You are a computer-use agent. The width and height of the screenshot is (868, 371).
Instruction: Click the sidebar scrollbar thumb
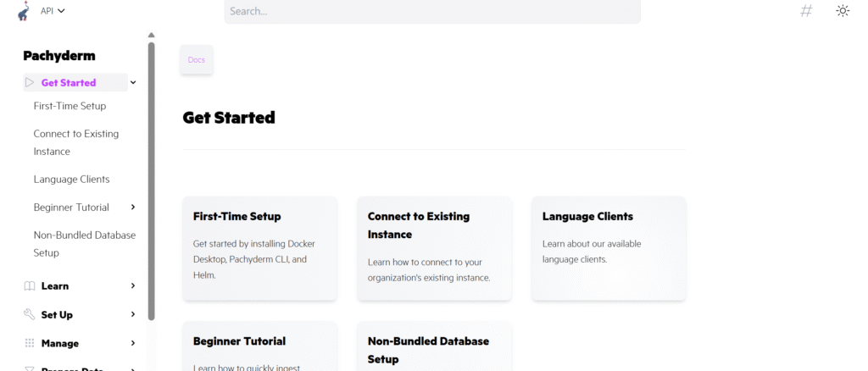(x=151, y=181)
